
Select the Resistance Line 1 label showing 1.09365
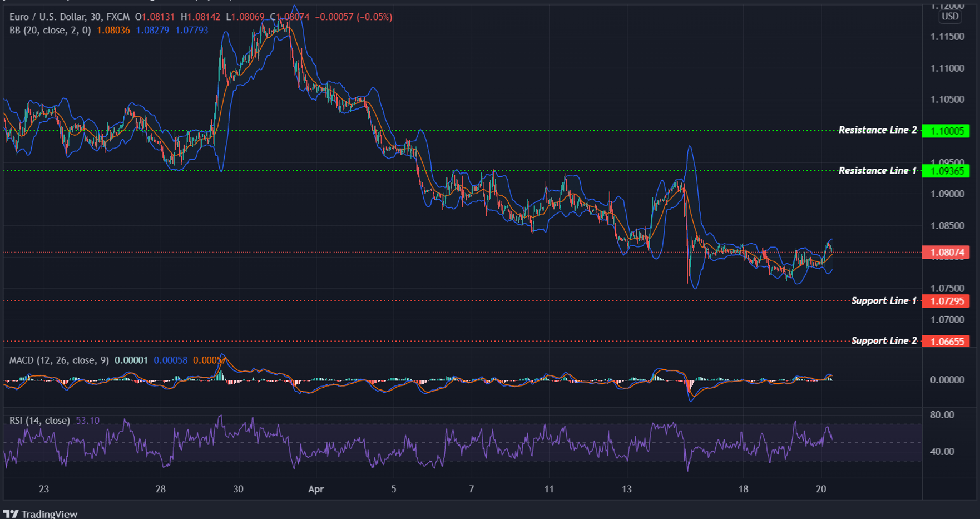[947, 171]
